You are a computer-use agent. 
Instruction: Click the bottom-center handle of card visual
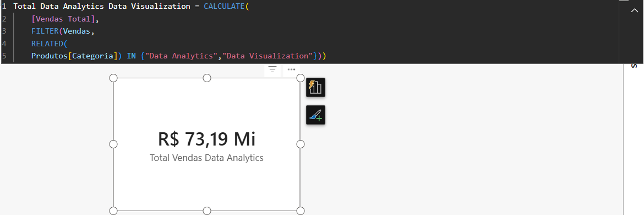click(207, 211)
